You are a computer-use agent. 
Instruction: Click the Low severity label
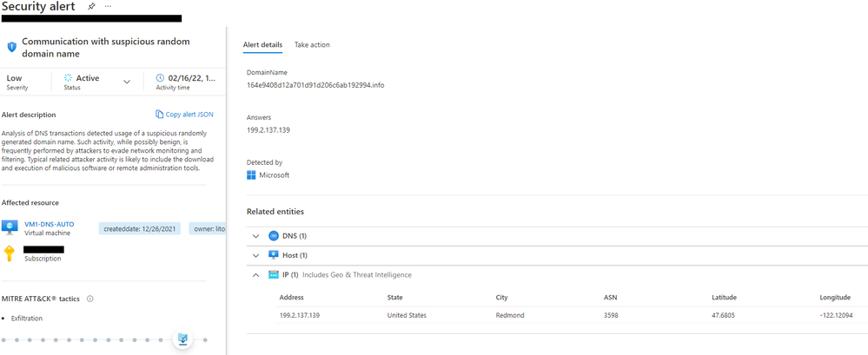click(15, 78)
